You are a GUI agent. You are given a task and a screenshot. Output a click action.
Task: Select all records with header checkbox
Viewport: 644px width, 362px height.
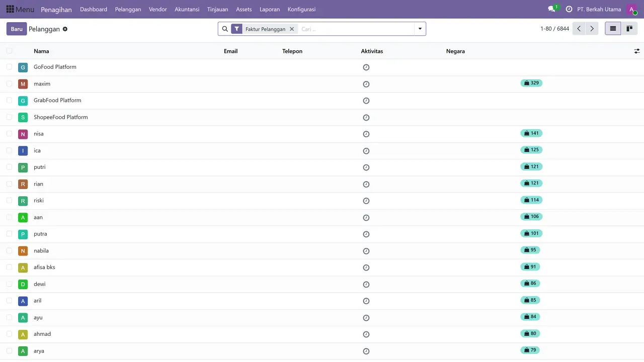point(9,51)
